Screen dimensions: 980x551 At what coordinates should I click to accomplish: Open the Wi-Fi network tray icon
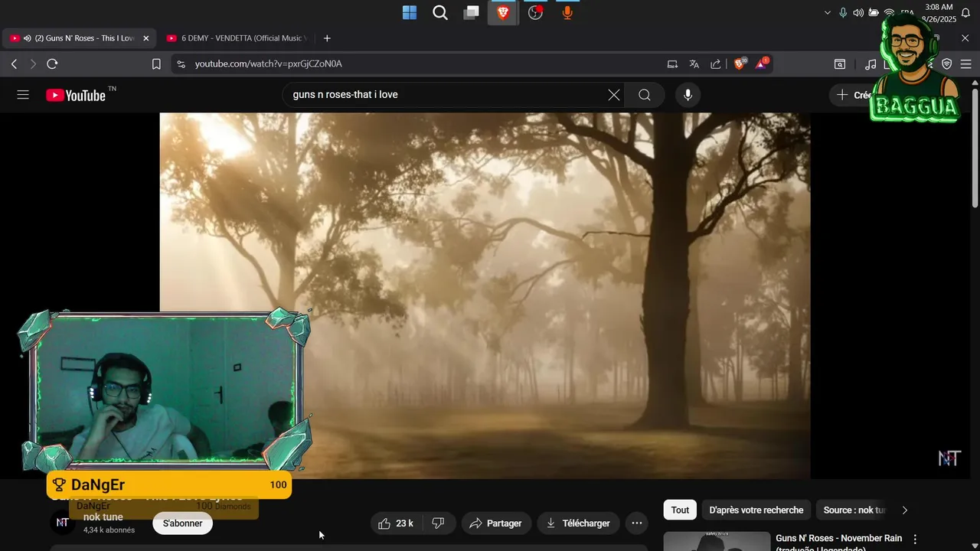pyautogui.click(x=889, y=13)
